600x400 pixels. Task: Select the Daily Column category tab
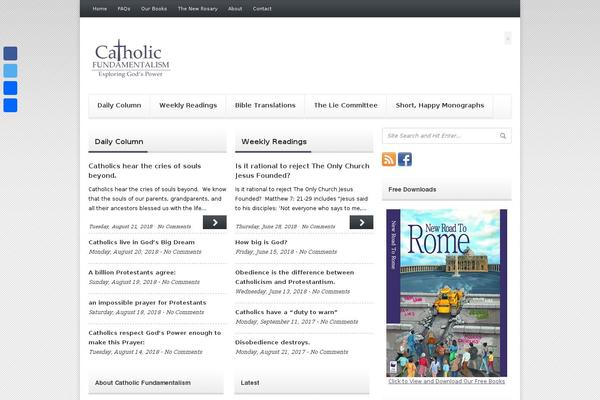(119, 105)
